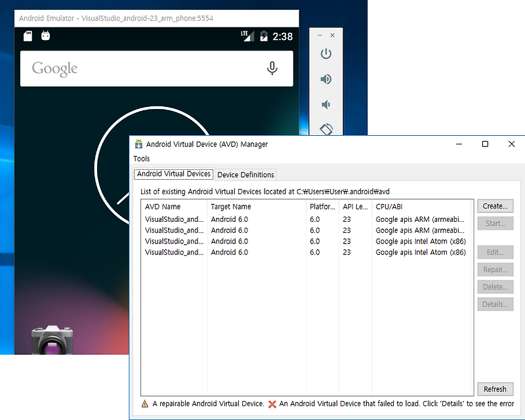Click the Delete... button
This screenshot has height=420, width=525.
495,287
